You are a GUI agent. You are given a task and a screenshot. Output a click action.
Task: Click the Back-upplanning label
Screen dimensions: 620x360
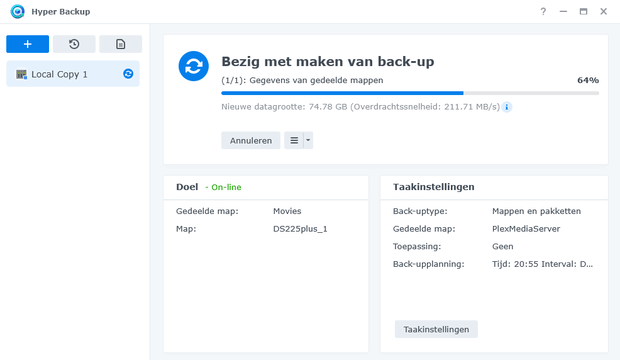[429, 264]
